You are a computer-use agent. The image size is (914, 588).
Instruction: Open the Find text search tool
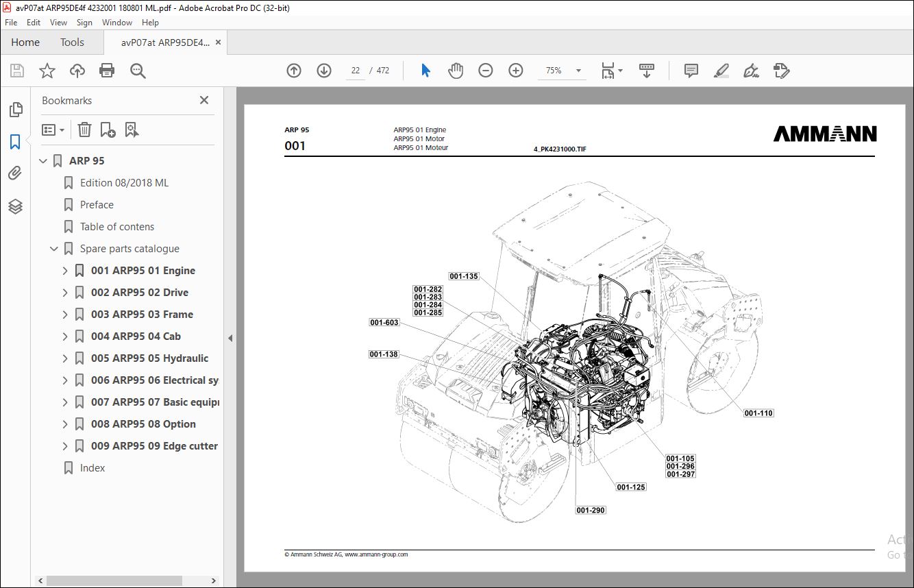[138, 71]
